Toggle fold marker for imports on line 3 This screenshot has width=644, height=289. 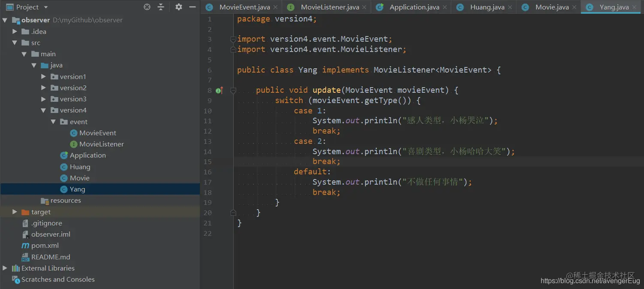[233, 39]
